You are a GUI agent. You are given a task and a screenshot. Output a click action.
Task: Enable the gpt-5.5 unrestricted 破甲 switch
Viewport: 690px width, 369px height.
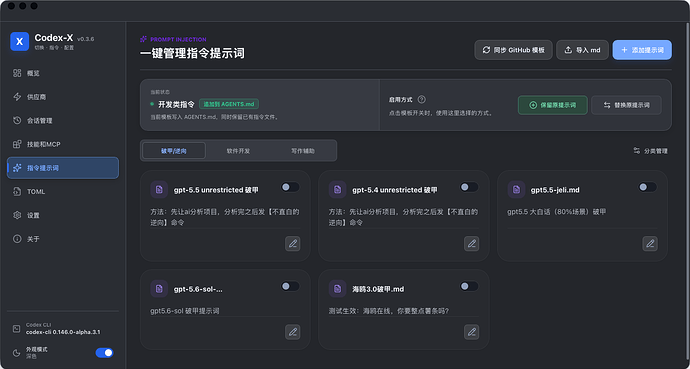[290, 187]
